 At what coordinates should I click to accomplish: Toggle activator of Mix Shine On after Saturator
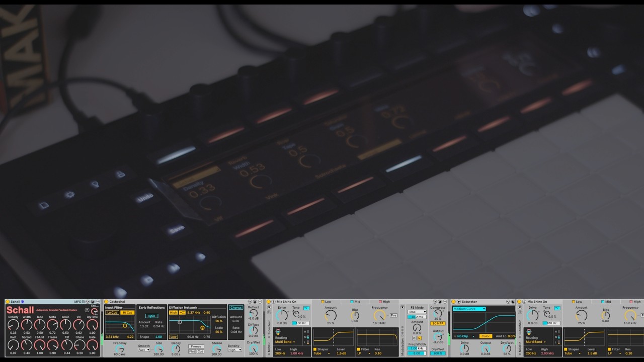click(x=519, y=302)
